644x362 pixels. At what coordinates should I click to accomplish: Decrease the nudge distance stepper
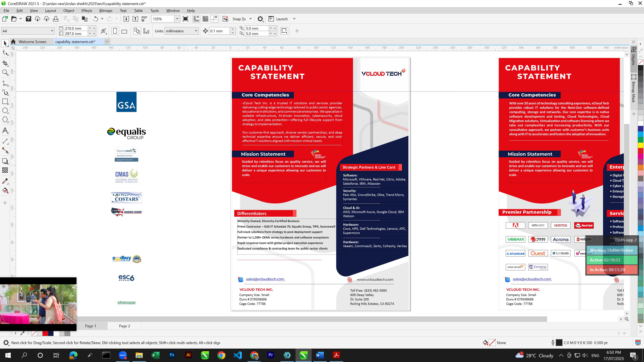pos(233,33)
